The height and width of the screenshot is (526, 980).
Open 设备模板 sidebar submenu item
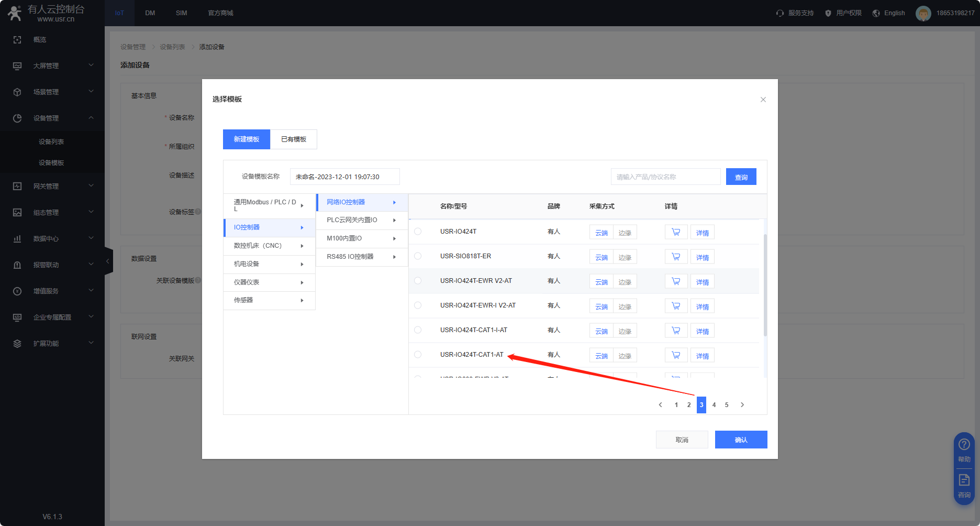point(51,163)
